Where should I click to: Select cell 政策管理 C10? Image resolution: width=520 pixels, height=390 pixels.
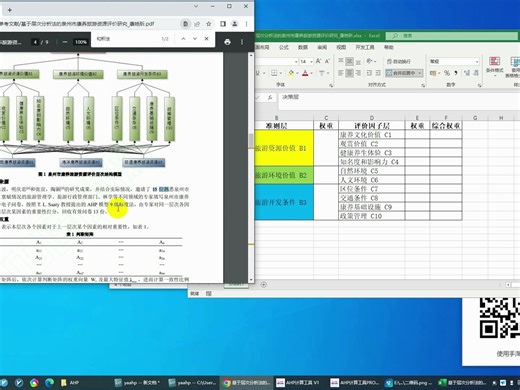coord(372,216)
